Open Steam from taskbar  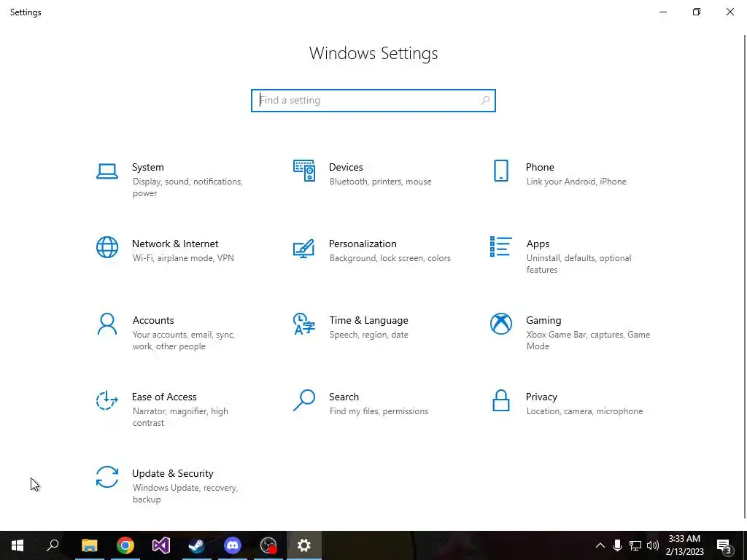pyautogui.click(x=197, y=545)
